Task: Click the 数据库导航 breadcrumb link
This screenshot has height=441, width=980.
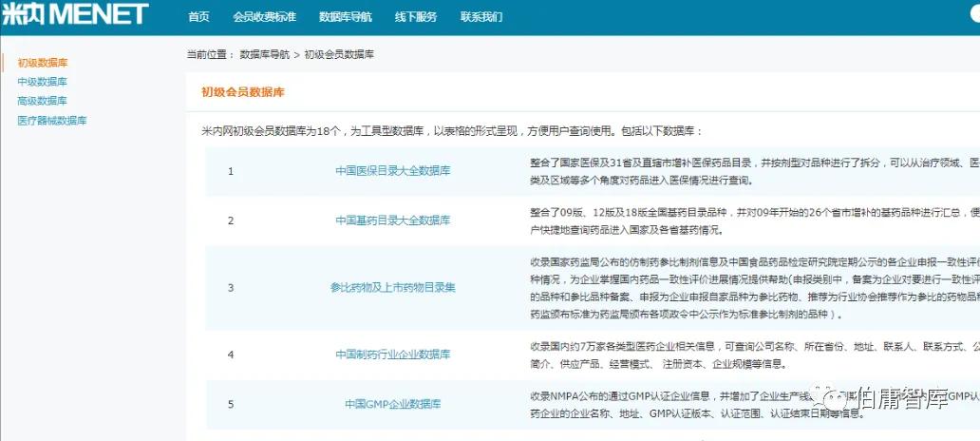Action: (265, 54)
